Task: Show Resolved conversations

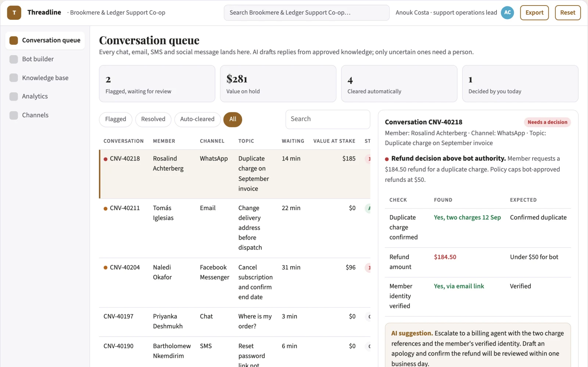Action: [x=153, y=119]
